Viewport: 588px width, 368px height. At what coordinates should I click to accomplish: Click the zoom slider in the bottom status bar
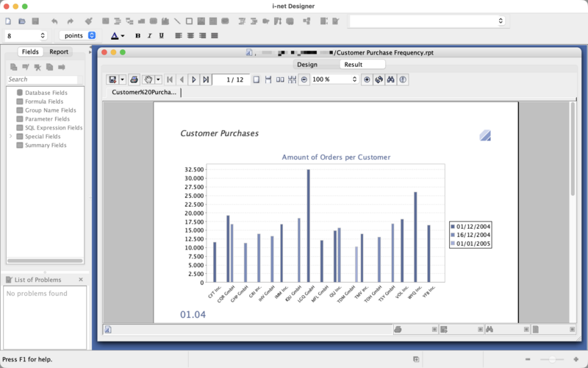pyautogui.click(x=552, y=360)
